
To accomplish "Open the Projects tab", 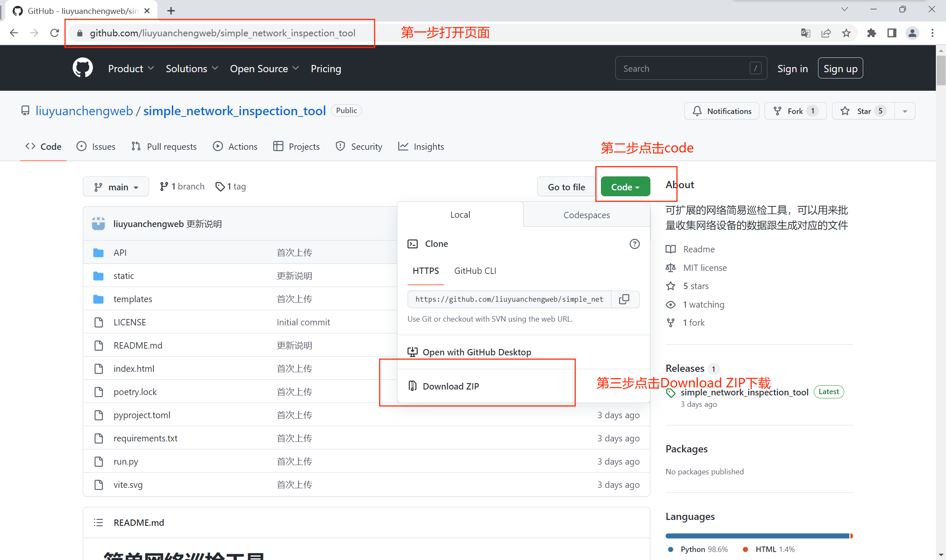I will pos(296,146).
